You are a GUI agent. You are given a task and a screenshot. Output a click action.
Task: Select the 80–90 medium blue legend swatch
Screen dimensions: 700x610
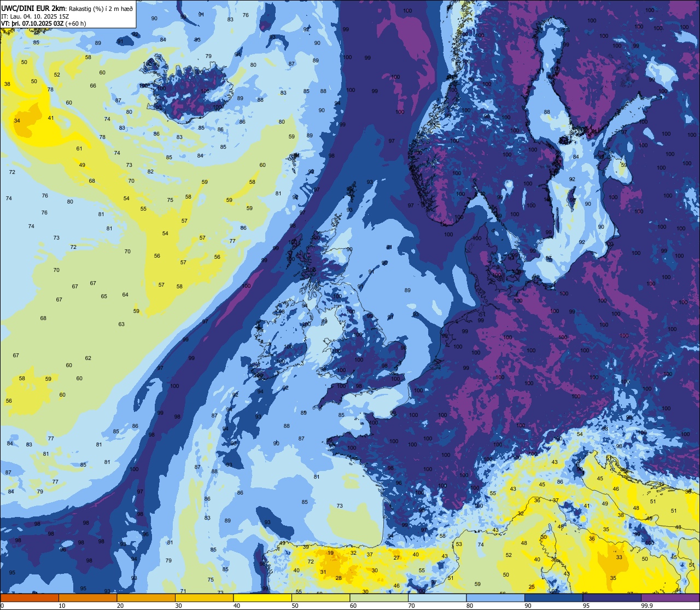coord(495,597)
